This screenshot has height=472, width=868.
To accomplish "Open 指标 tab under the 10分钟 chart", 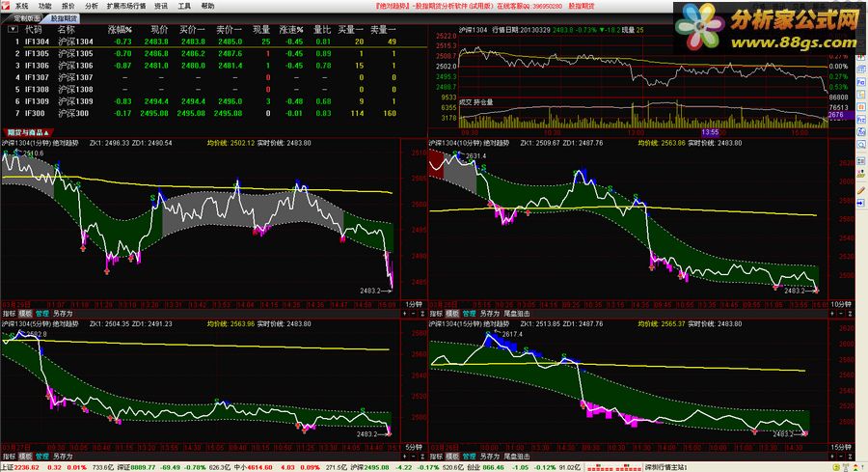I will (x=437, y=314).
